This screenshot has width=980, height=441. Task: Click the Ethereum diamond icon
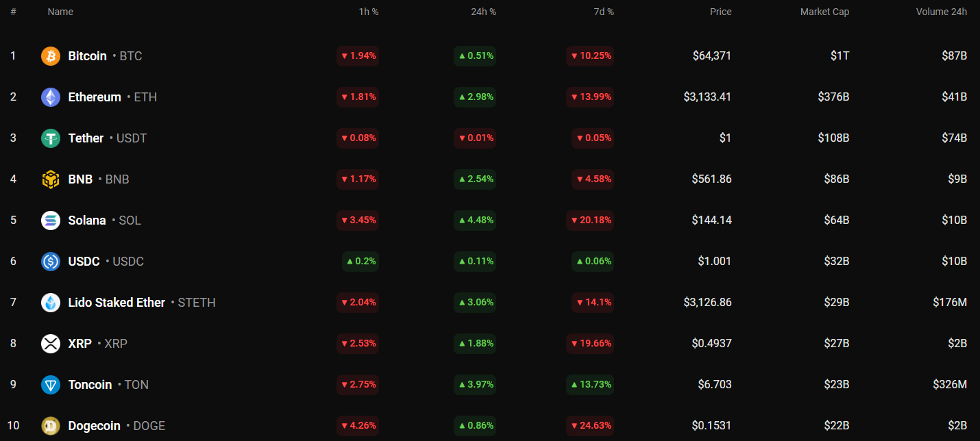click(51, 97)
